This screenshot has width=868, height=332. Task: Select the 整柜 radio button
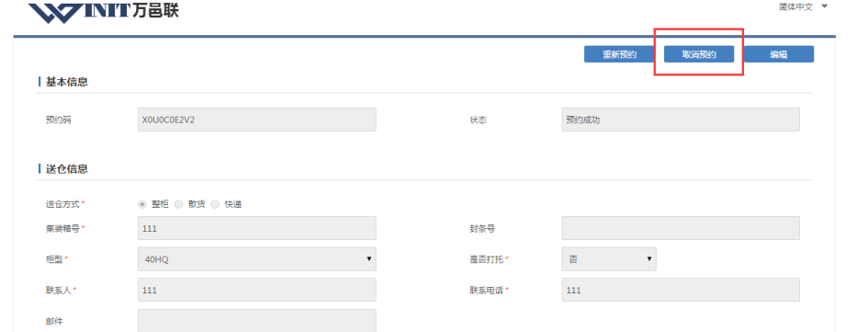tap(142, 204)
